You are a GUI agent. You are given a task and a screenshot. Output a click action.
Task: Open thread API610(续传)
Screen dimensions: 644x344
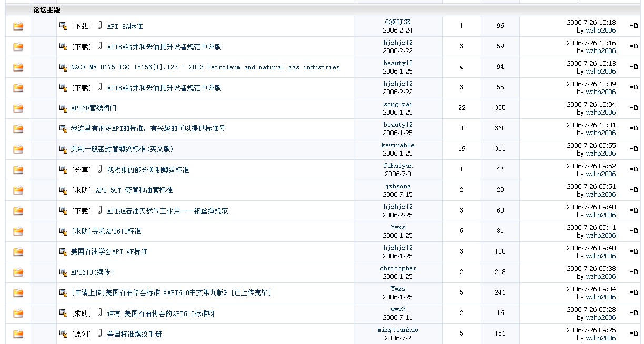[92, 272]
